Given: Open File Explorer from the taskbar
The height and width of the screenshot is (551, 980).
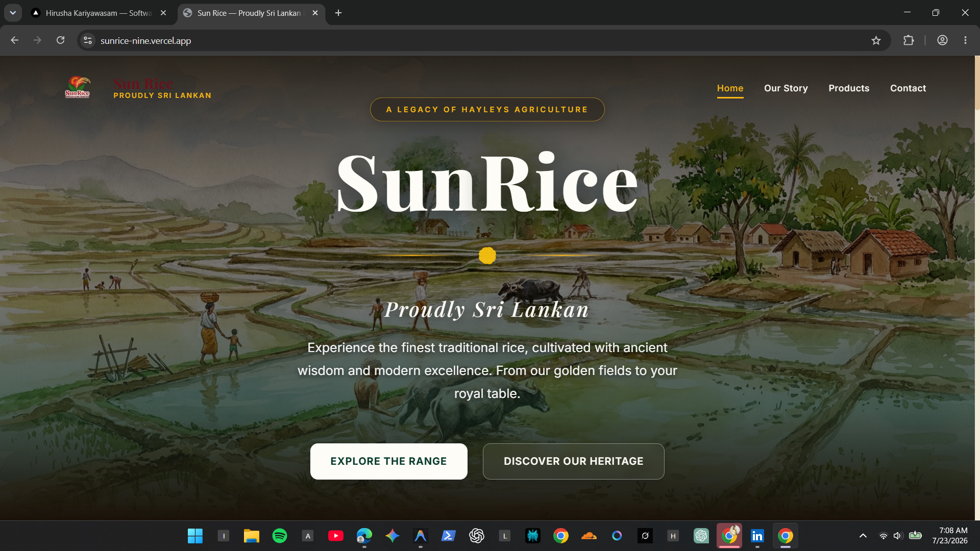Looking at the screenshot, I should coord(251,536).
